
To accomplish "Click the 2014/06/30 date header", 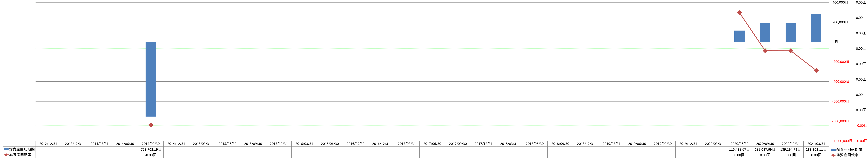I will 125,144.
